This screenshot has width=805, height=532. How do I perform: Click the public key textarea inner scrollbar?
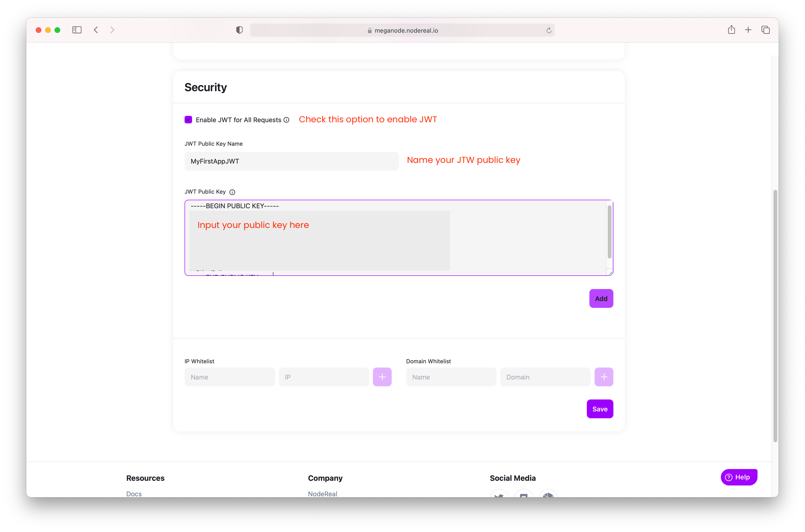coord(609,232)
